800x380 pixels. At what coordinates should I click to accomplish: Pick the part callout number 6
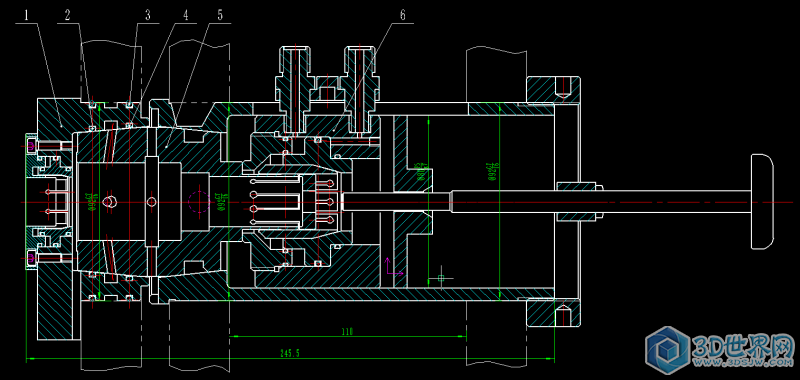403,15
